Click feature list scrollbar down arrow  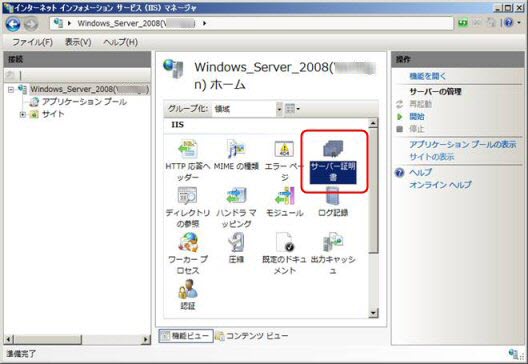coord(373,313)
